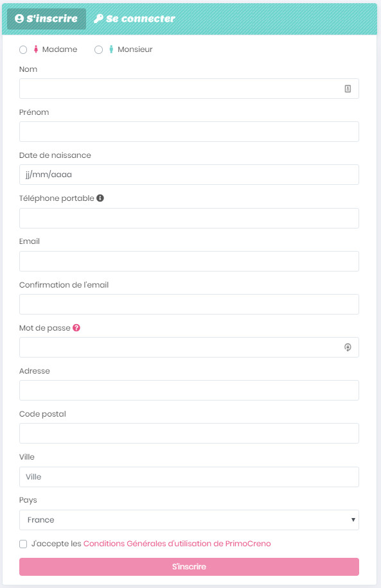Select the Madame radio button
This screenshot has width=381, height=588.
coord(23,49)
